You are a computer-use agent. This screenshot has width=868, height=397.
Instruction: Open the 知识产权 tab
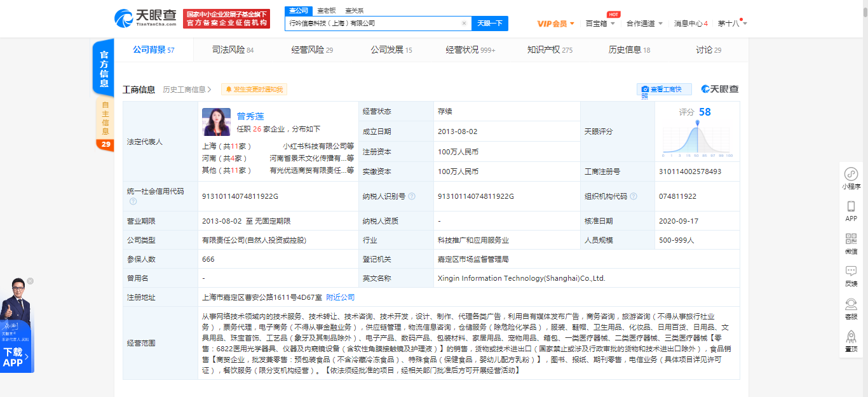549,50
